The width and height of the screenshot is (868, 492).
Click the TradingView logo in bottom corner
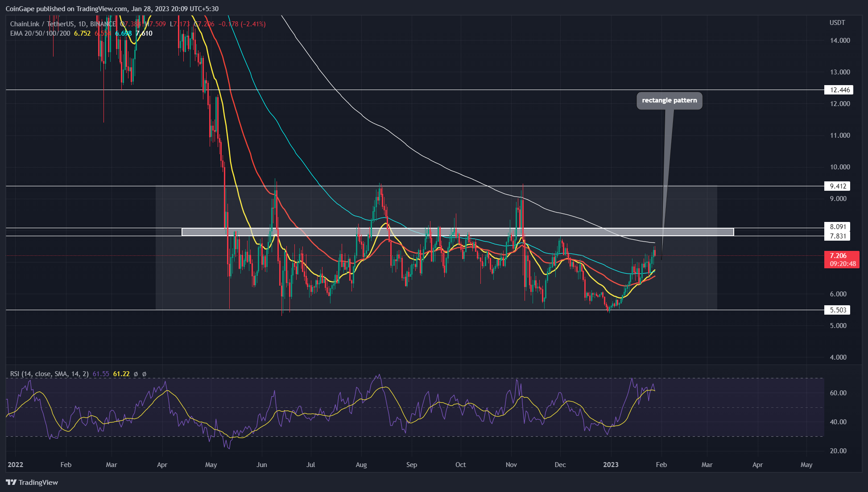click(32, 482)
